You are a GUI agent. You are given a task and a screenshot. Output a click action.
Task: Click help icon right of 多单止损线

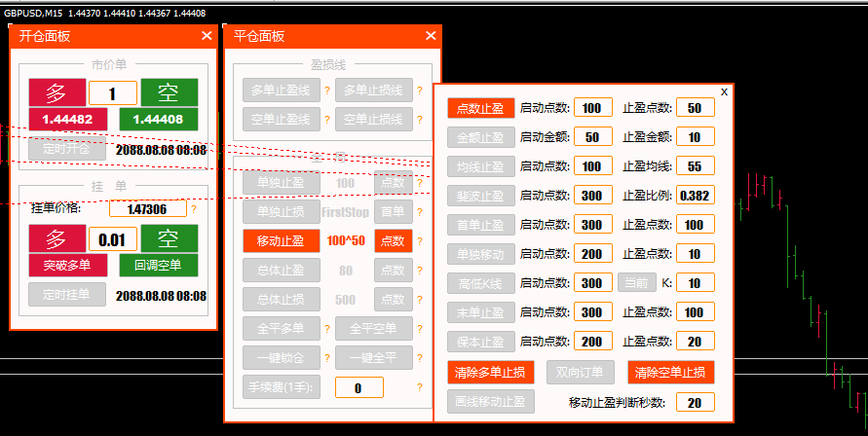[420, 91]
